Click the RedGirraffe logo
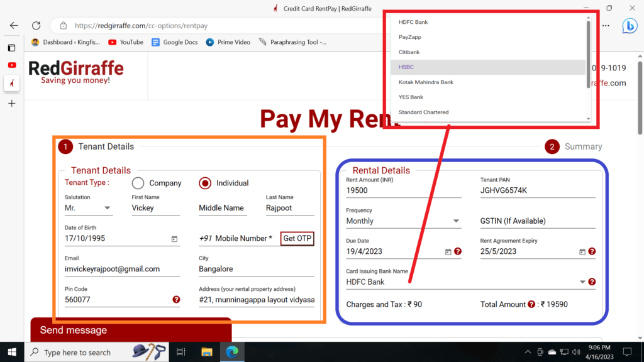The height and width of the screenshot is (362, 644). 76,72
